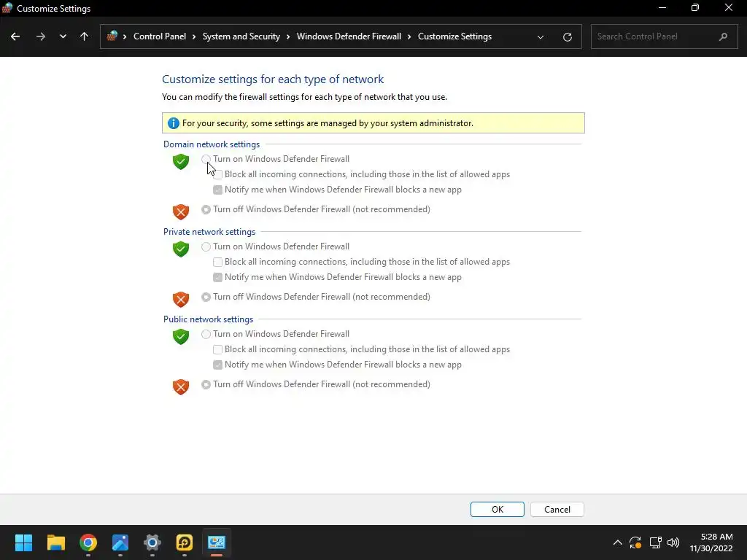Turn on firewall for Public network
Image resolution: width=747 pixels, height=560 pixels.
coord(206,334)
